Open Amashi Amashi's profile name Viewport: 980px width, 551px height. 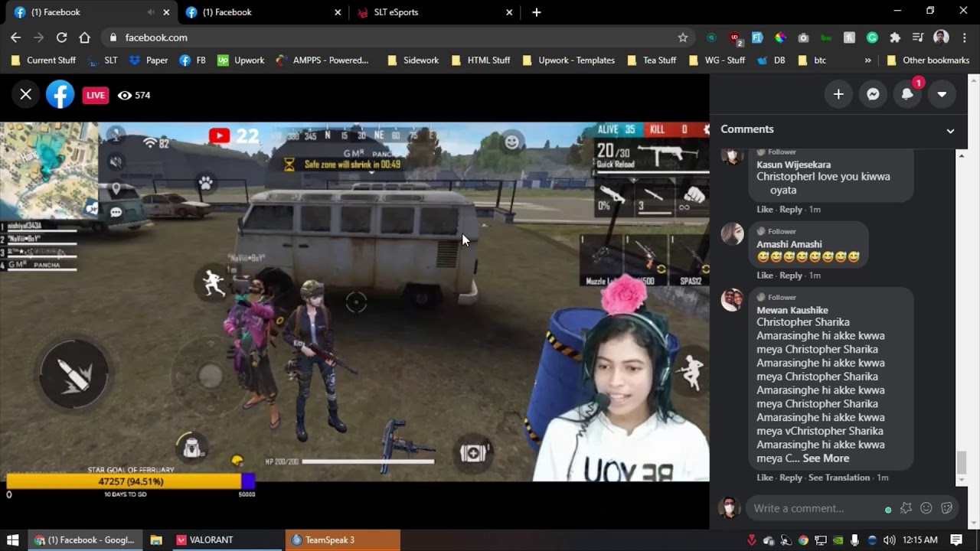pyautogui.click(x=789, y=244)
